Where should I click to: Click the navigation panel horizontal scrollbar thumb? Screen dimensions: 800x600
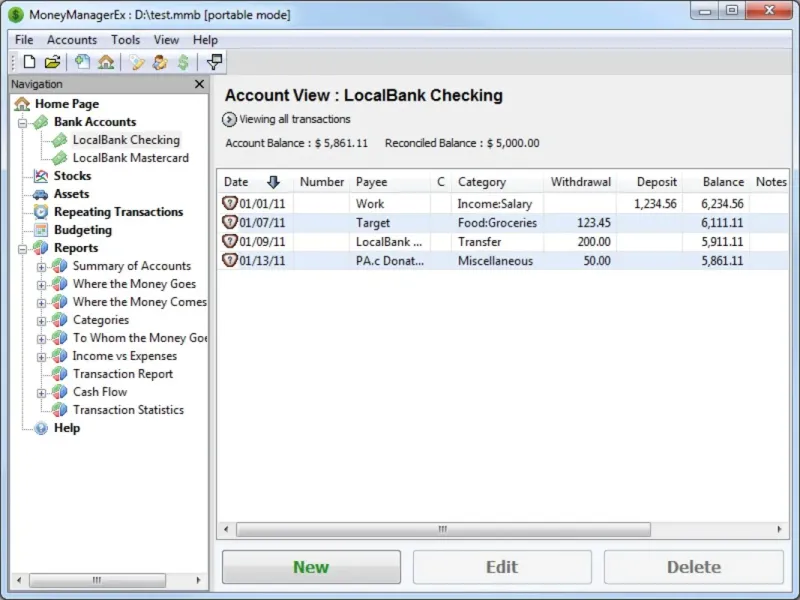[97, 580]
